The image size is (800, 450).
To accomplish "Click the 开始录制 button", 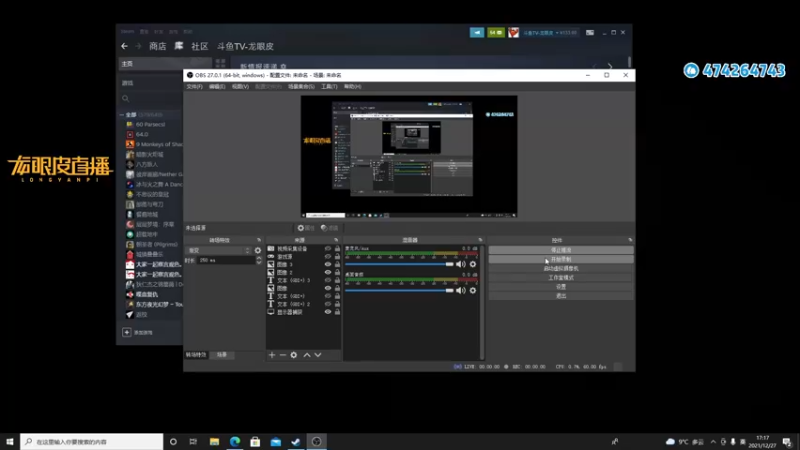I will click(x=561, y=259).
